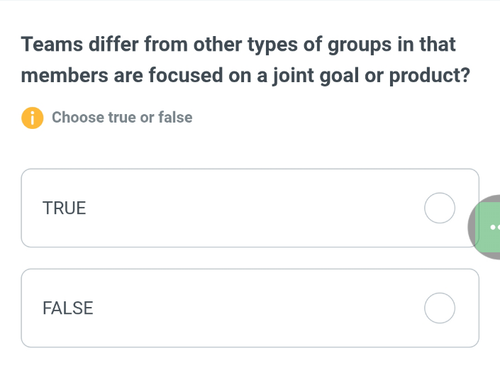Open the green floating chat bubble
Image resolution: width=500 pixels, height=392 pixels.
[x=487, y=227]
